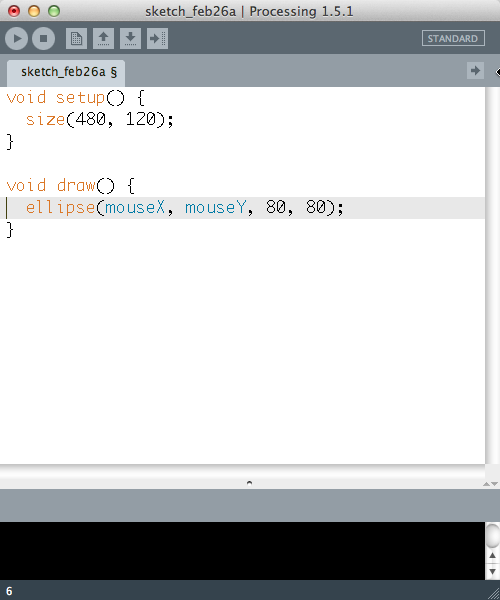Click the splitter handle dot above the console

tap(249, 483)
